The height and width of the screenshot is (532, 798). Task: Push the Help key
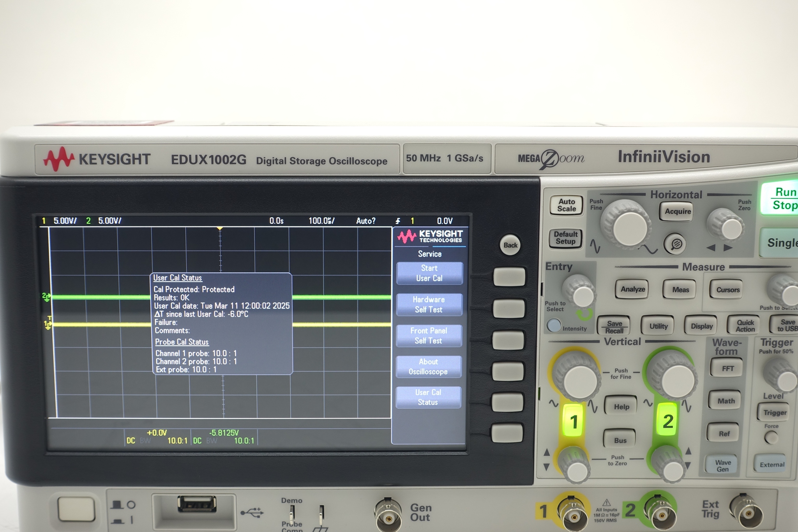tap(621, 407)
